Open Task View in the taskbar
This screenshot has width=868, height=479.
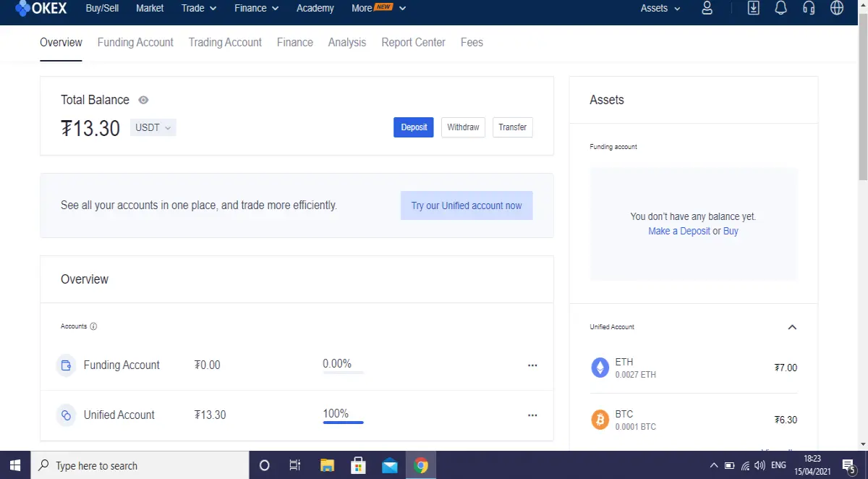pyautogui.click(x=294, y=465)
